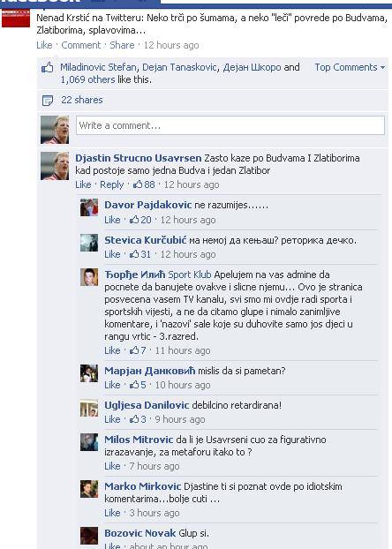The width and height of the screenshot is (392, 549).
Task: Click the thumbs-up icon showing 20 likes
Action: point(134,220)
